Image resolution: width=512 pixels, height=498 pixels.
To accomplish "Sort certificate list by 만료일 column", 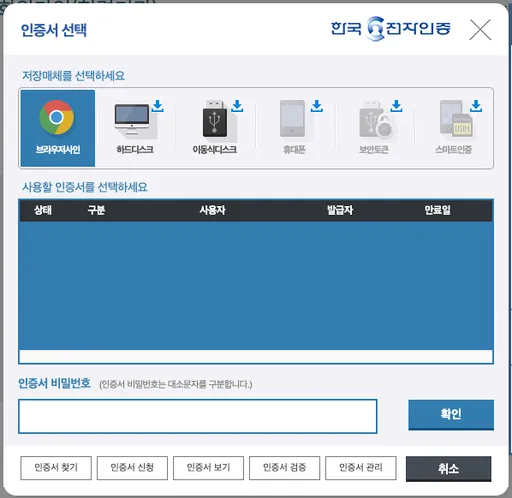I will coord(437,210).
